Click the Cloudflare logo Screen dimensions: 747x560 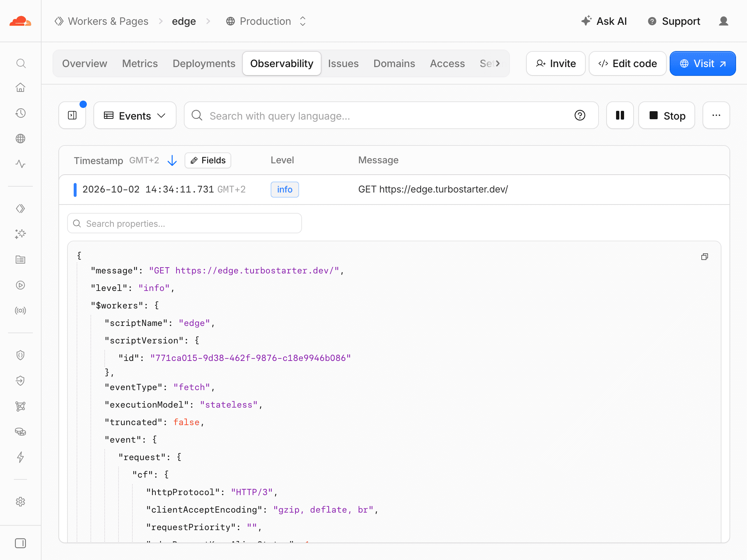click(20, 21)
